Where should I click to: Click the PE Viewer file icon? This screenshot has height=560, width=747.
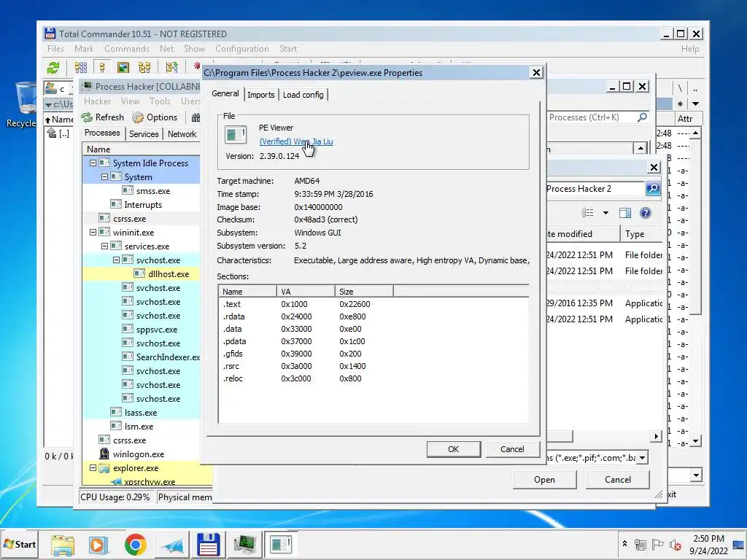tap(236, 135)
